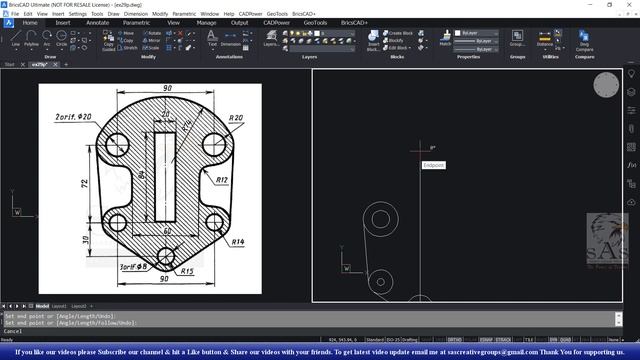Jump to the first layout with arrow
Screen dimensions: 640x360
[x=4, y=306]
